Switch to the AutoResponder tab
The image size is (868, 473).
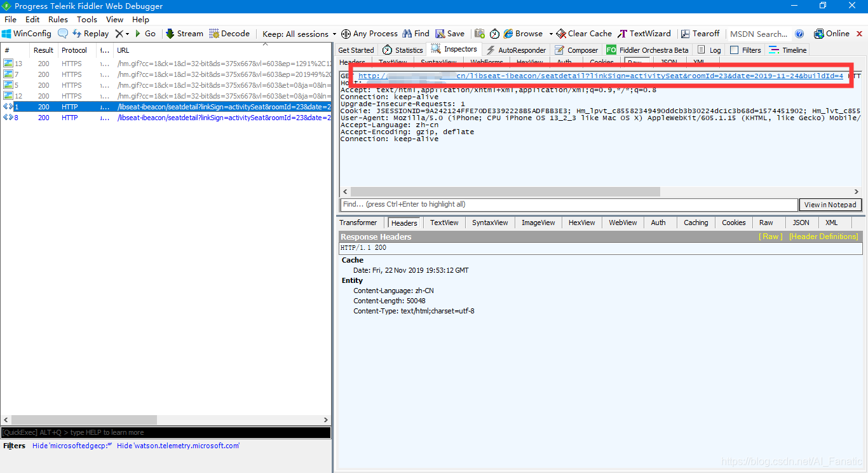pyautogui.click(x=515, y=50)
